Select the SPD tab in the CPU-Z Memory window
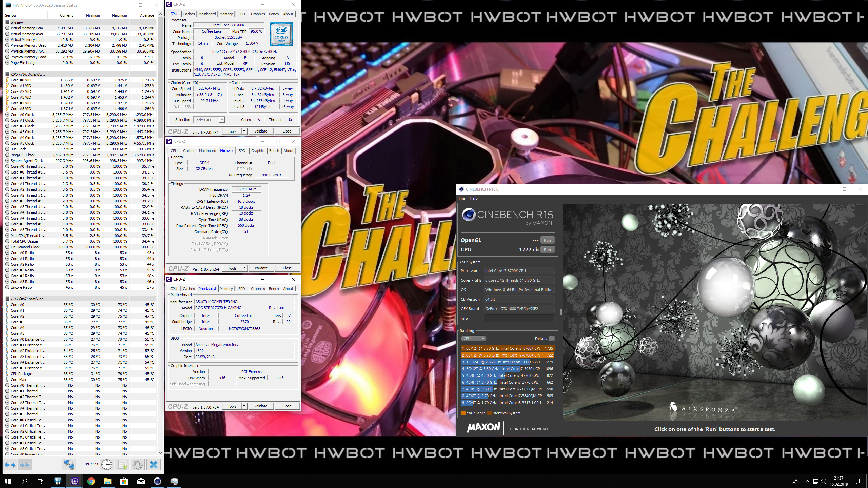The width and height of the screenshot is (868, 488). [242, 151]
